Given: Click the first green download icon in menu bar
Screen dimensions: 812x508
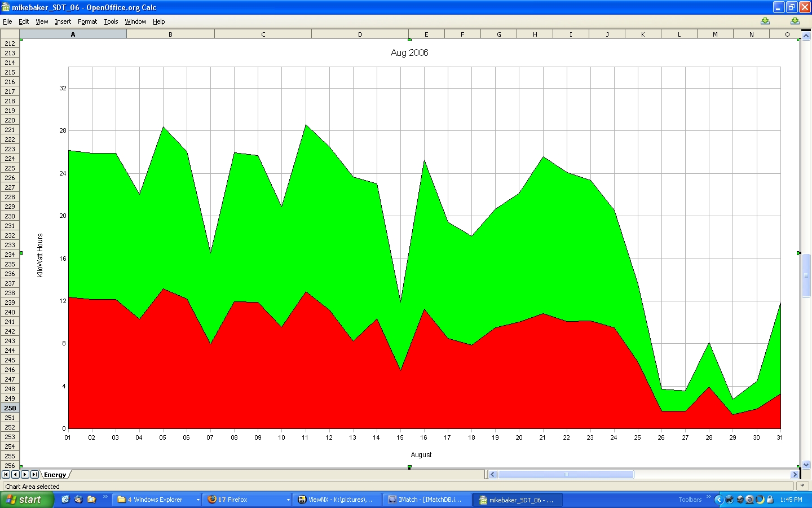Looking at the screenshot, I should click(765, 21).
